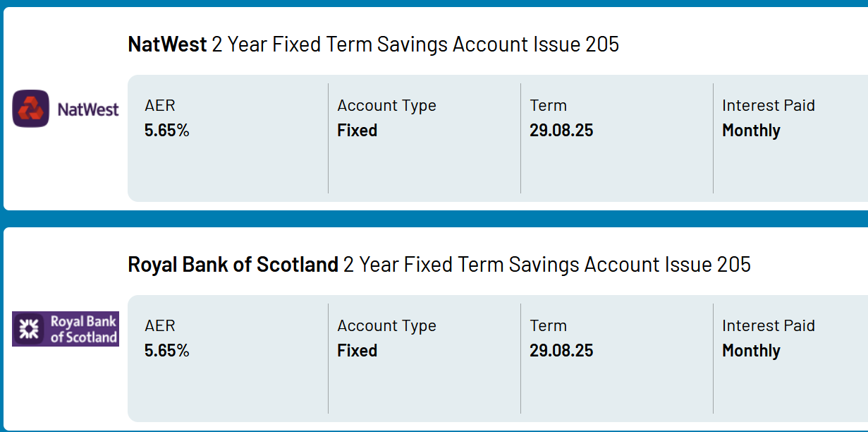The height and width of the screenshot is (432, 868).
Task: Click Account Type label in Royal Bank card
Action: pos(386,326)
